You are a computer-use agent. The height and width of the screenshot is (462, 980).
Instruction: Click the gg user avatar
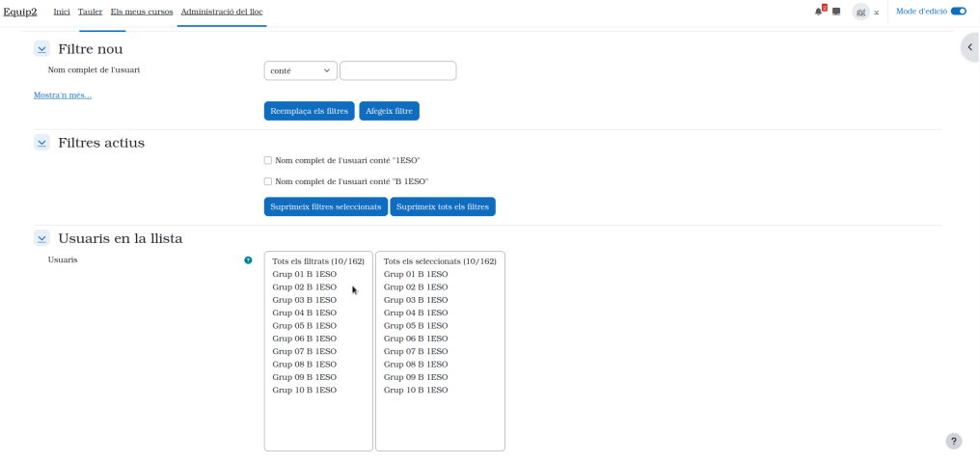click(x=860, y=12)
